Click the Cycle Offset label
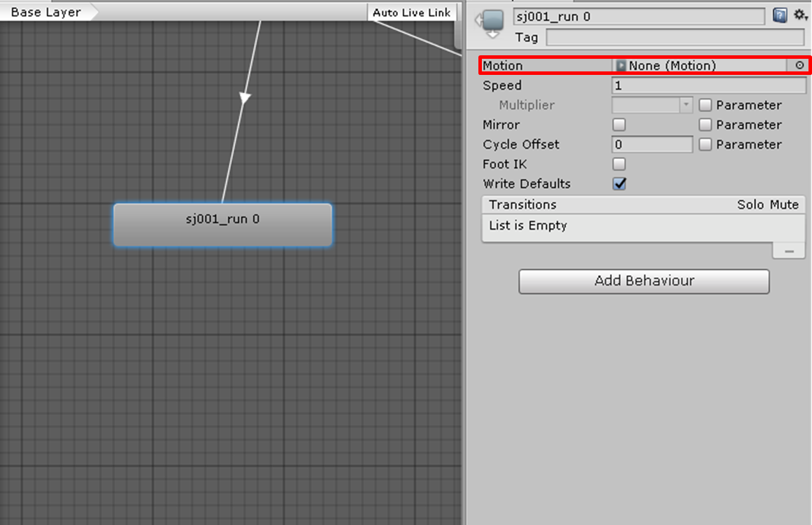 (521, 145)
